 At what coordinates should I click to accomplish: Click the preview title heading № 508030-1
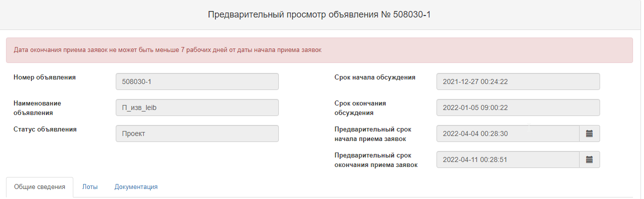[319, 14]
